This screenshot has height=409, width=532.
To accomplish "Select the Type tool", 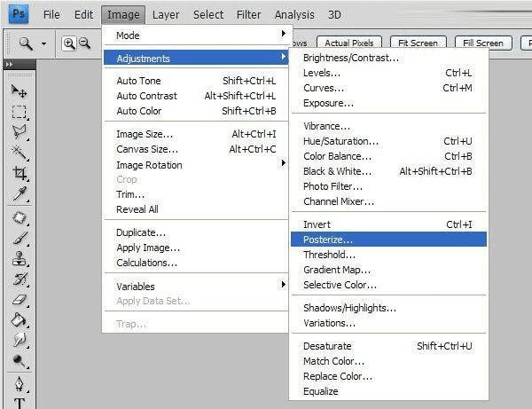I will (20, 404).
